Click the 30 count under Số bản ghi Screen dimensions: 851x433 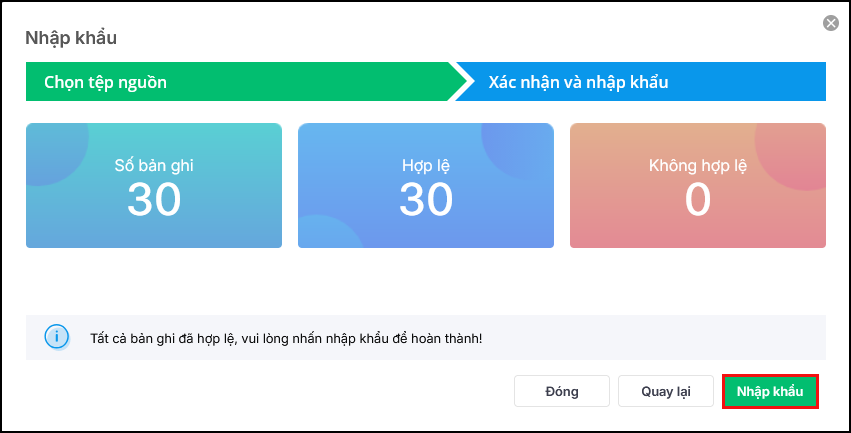click(x=153, y=200)
